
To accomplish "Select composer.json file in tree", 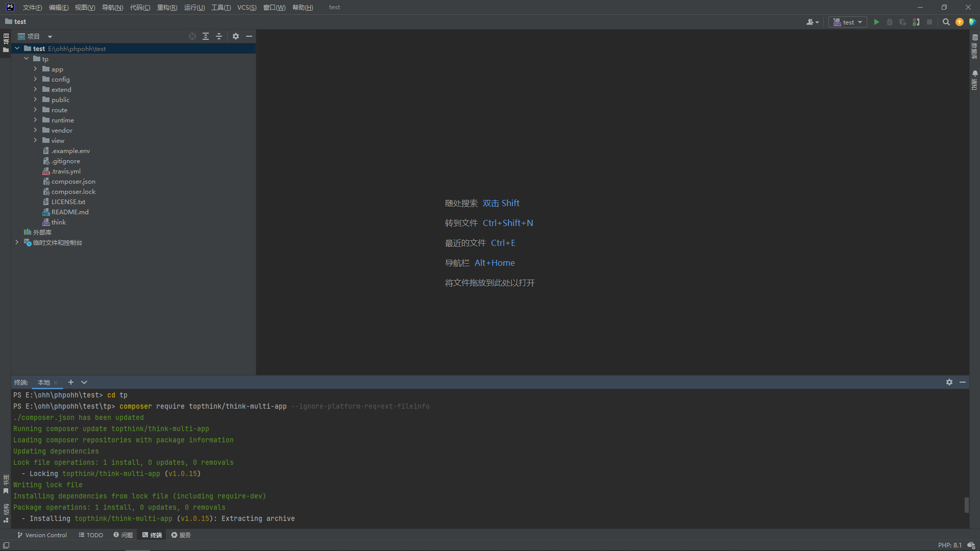I will [73, 181].
